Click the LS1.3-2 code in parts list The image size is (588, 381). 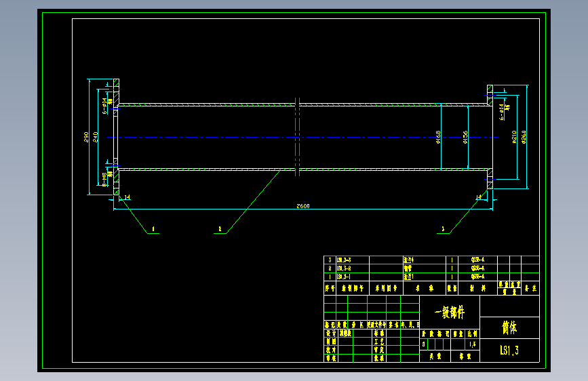coord(344,268)
